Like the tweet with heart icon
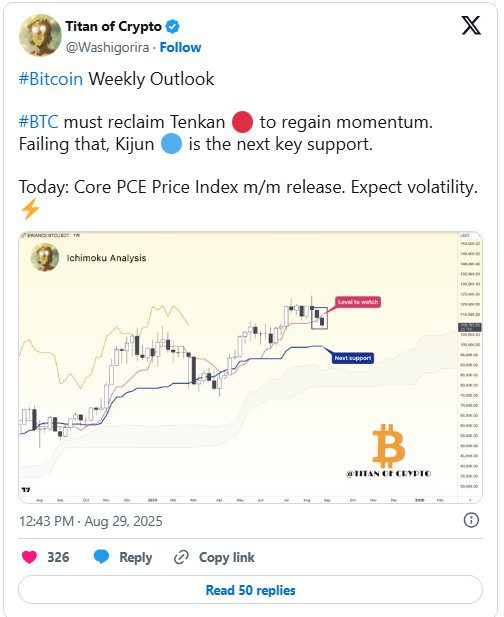The image size is (504, 617). [29, 557]
